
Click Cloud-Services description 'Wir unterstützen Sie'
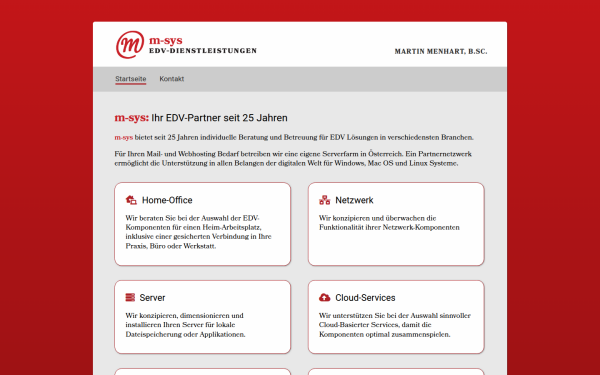(395, 325)
